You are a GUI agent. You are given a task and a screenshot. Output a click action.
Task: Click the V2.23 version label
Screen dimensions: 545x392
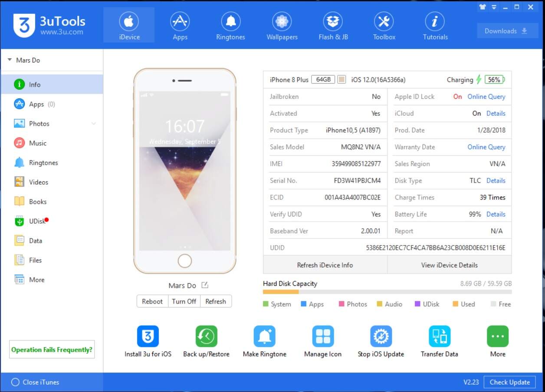click(471, 382)
